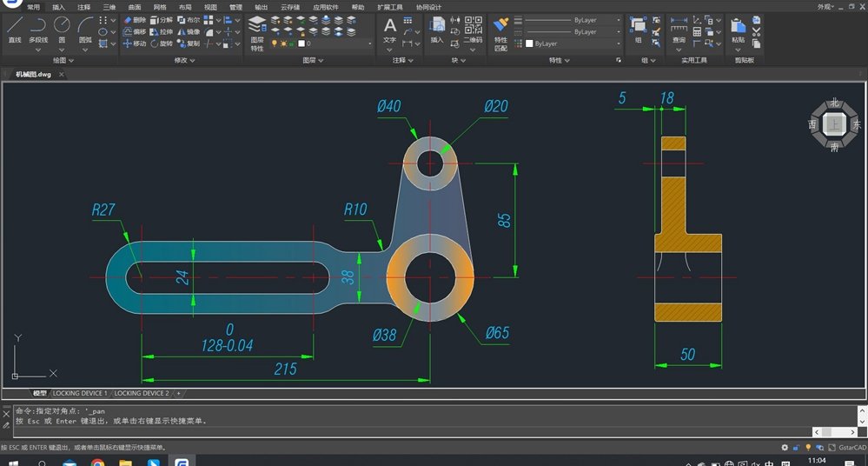
Task: Click the Mirror (镜像) tool
Action: tap(189, 31)
